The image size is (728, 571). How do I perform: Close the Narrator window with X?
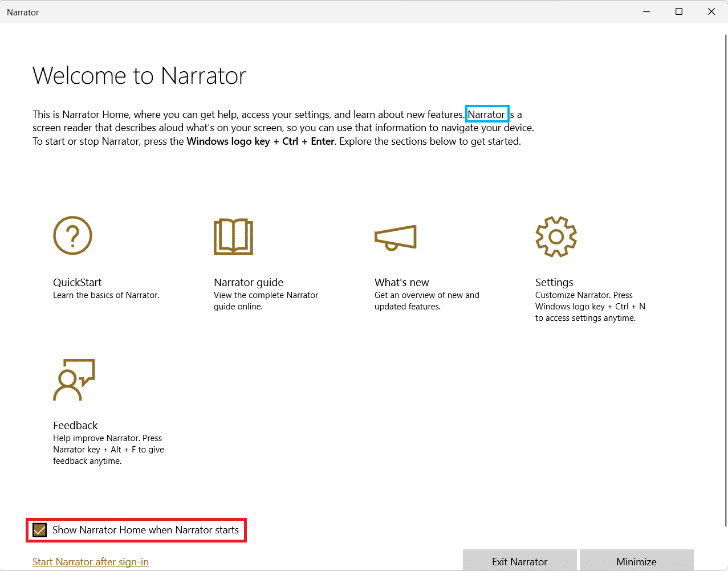(711, 12)
